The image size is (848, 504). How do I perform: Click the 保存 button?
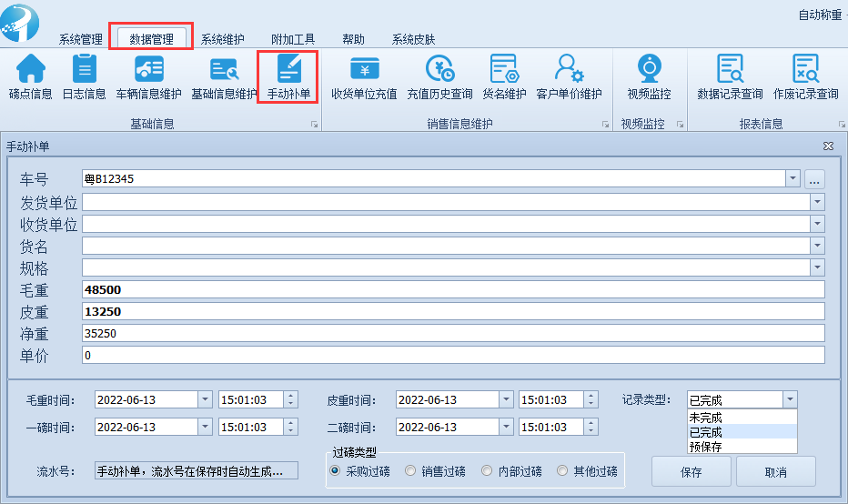[692, 471]
